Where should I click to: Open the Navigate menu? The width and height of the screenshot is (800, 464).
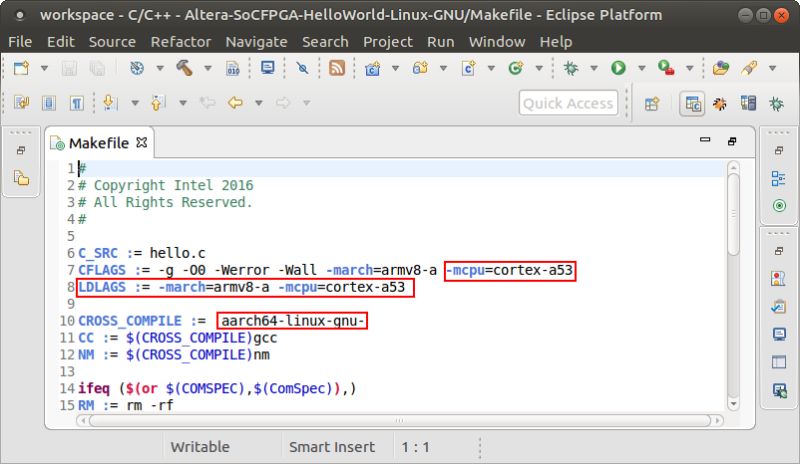pos(256,41)
